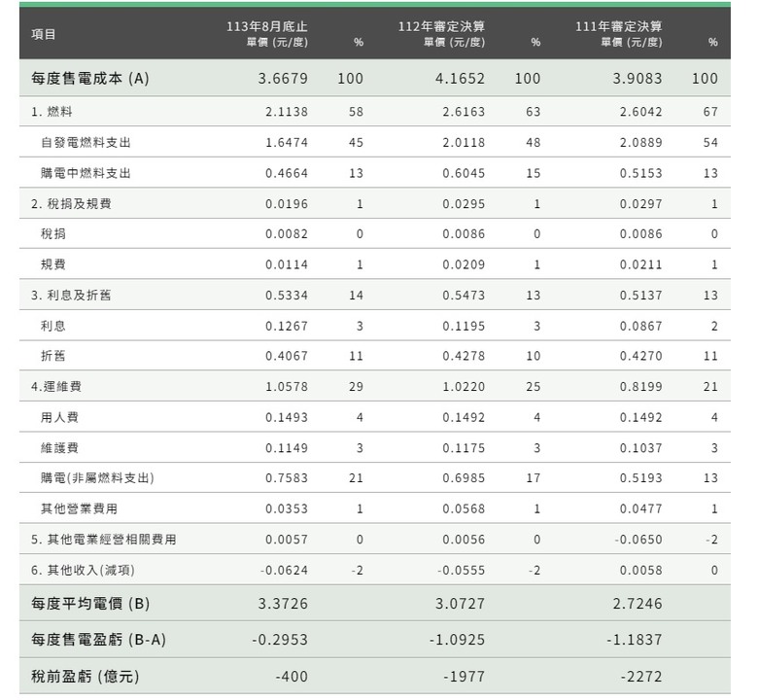Select the 每度售電盈虧 (B-A) row label

tap(98, 640)
